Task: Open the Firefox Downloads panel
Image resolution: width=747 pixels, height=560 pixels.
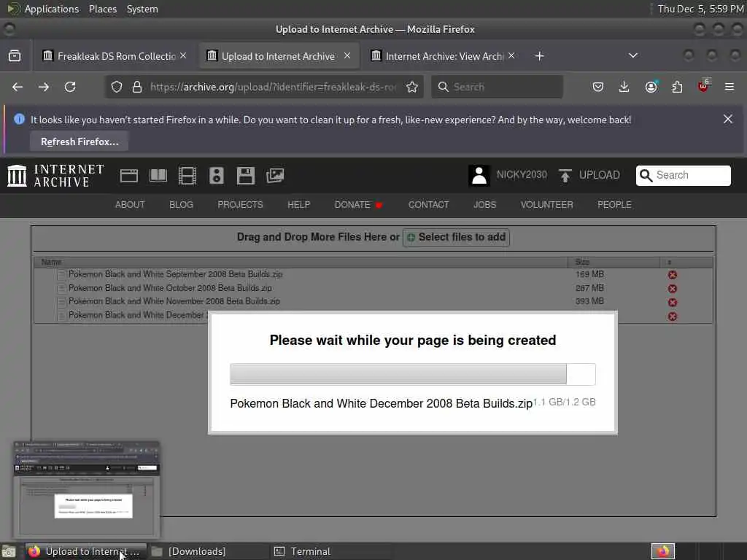Action: pos(624,87)
